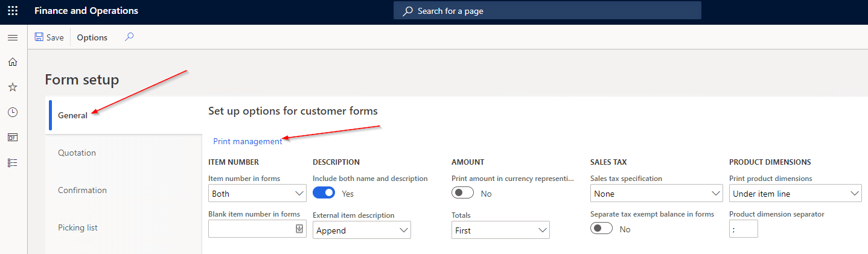868x254 pixels.
Task: Open Totals dropdown
Action: (500, 230)
